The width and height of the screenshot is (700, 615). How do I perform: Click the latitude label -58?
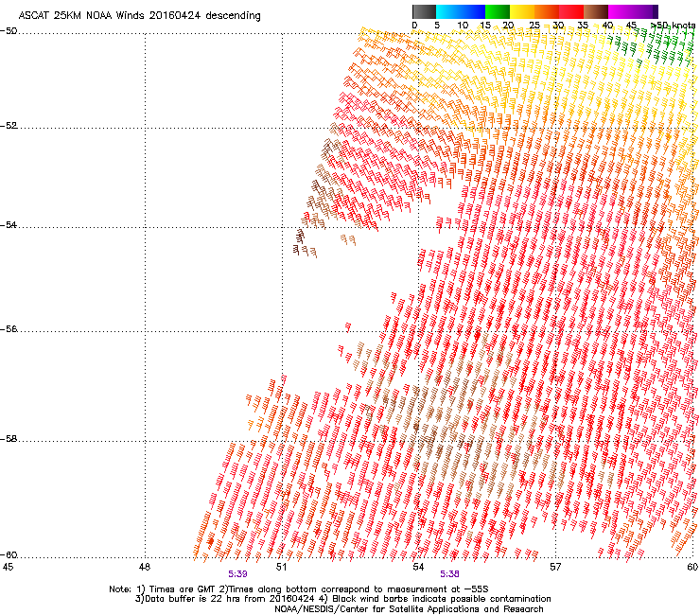point(9,439)
